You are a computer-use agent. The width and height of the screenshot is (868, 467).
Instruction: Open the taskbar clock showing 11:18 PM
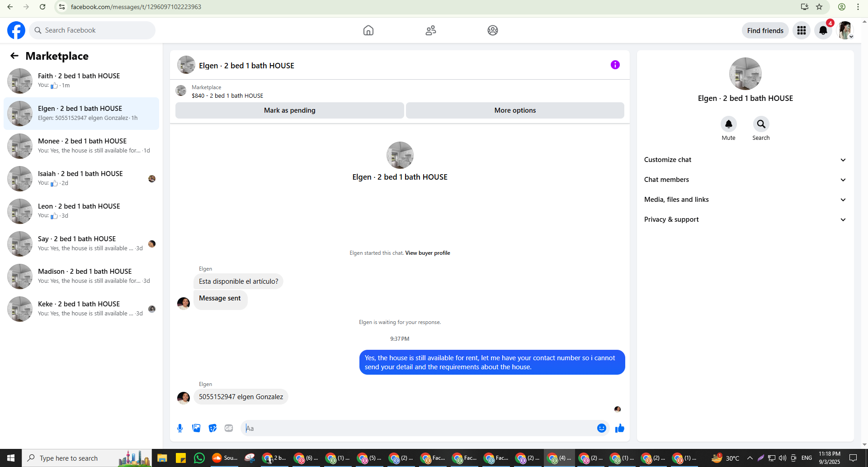[830, 458]
